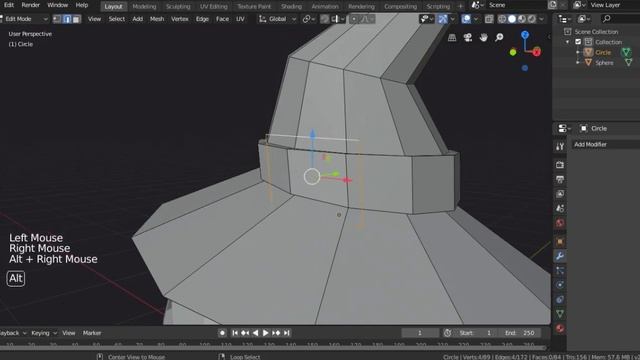This screenshot has height=360, width=640.
Task: Toggle camera view icon in viewport
Action: [468, 38]
